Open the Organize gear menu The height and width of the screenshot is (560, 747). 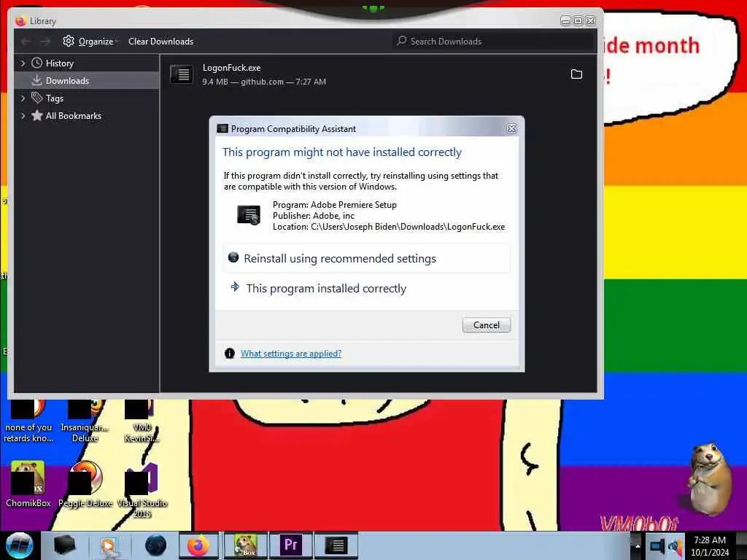click(x=90, y=42)
